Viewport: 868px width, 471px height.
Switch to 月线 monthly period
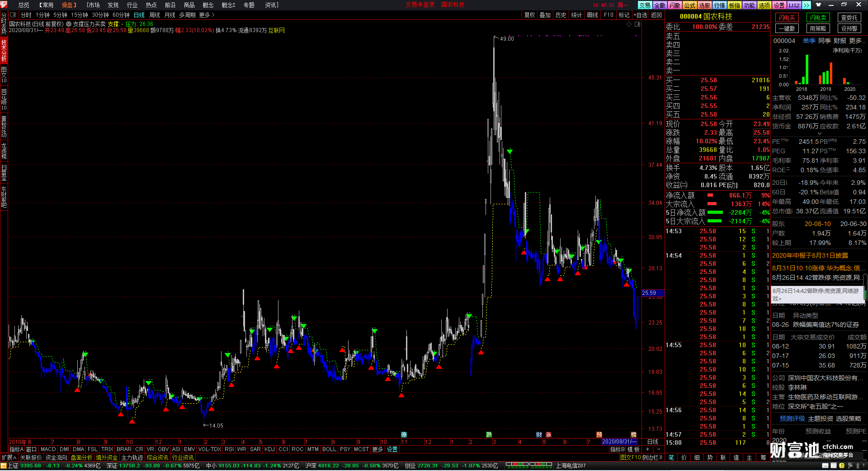[170, 15]
